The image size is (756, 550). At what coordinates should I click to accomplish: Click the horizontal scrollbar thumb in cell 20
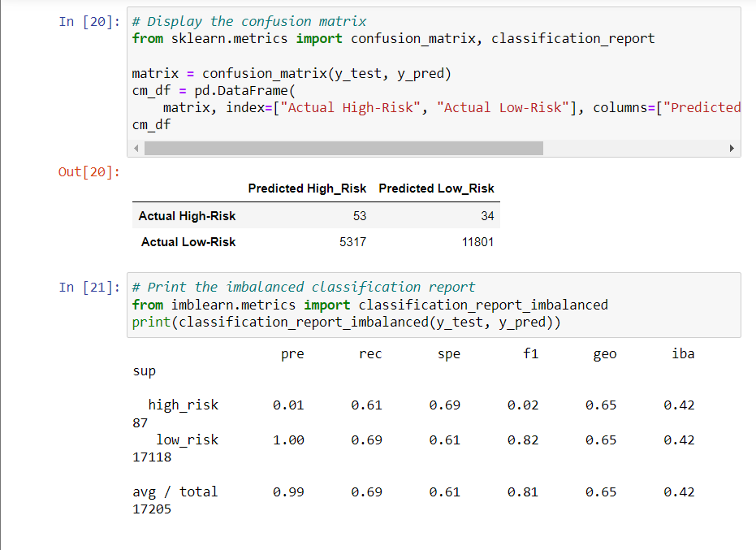point(343,148)
